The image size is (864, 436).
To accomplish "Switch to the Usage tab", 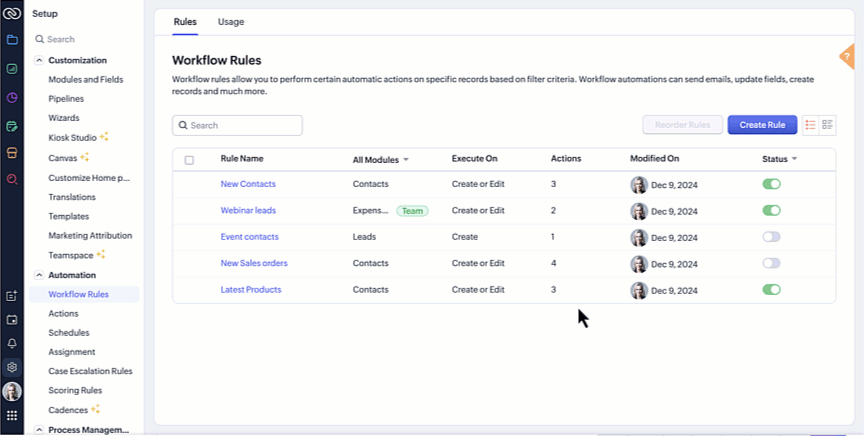I will pyautogui.click(x=231, y=21).
